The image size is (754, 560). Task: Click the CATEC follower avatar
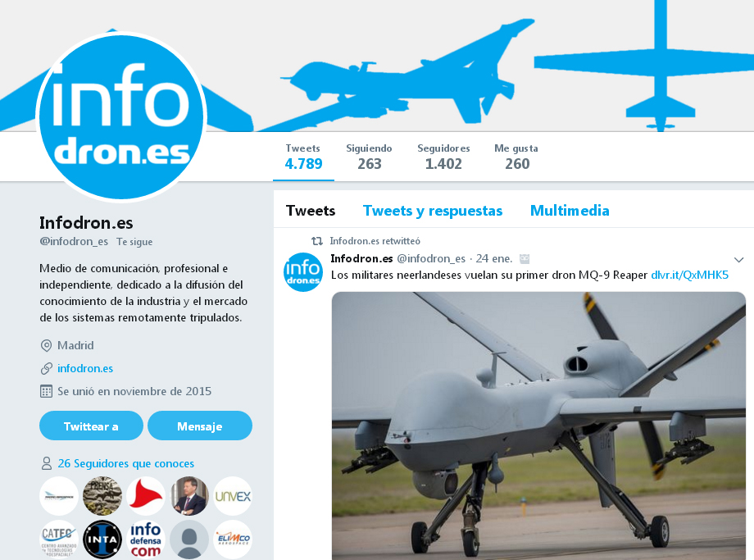[59, 540]
